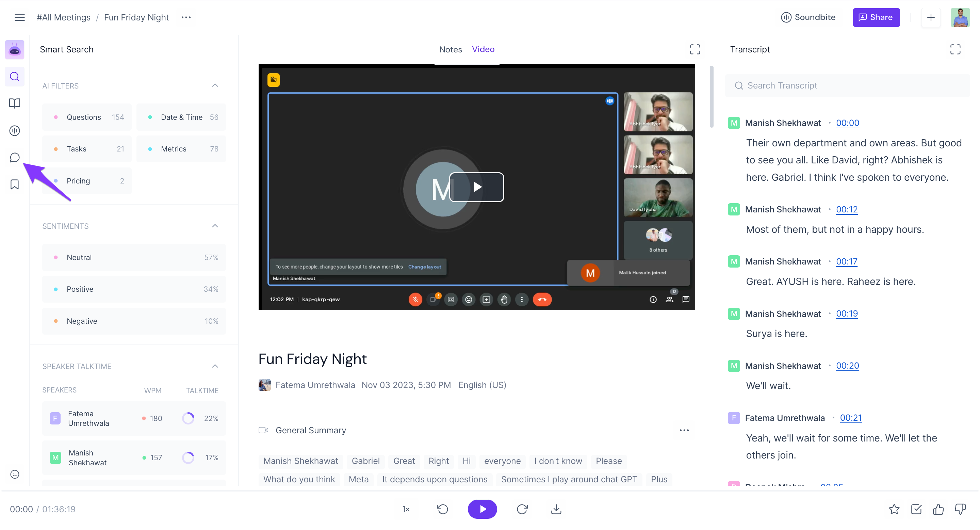Image resolution: width=980 pixels, height=530 pixels.
Task: Collapse the Sentiments section
Action: 215,226
